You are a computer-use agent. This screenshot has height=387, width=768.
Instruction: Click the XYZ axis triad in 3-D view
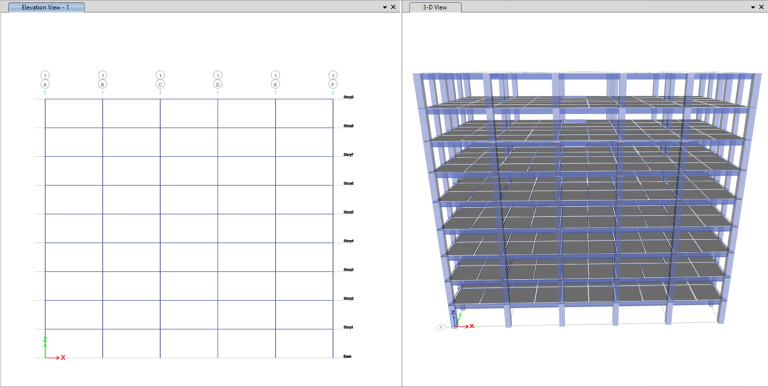pos(461,318)
